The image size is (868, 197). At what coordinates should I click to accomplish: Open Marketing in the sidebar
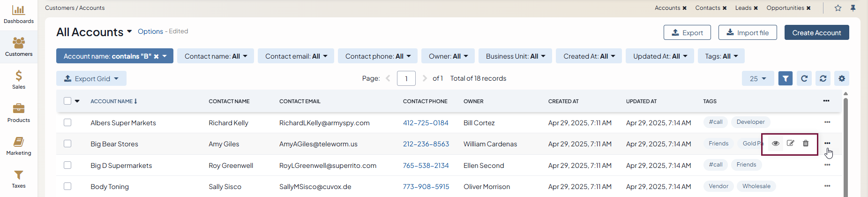[19, 146]
